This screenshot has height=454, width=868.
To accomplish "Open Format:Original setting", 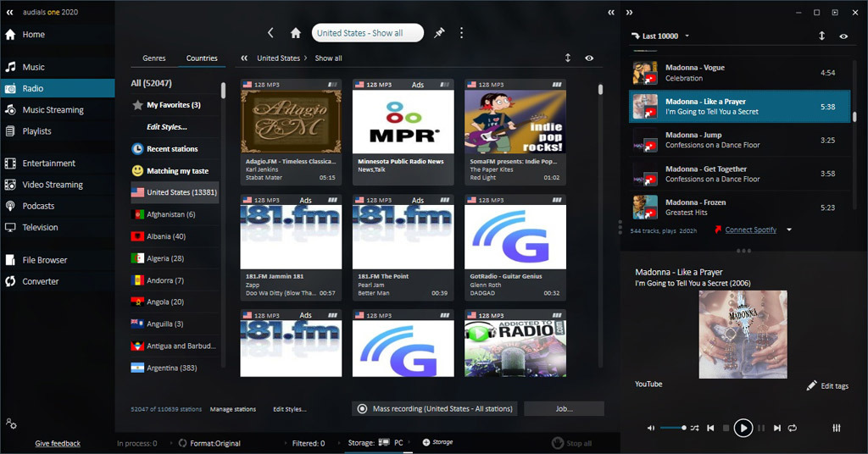I will point(210,443).
